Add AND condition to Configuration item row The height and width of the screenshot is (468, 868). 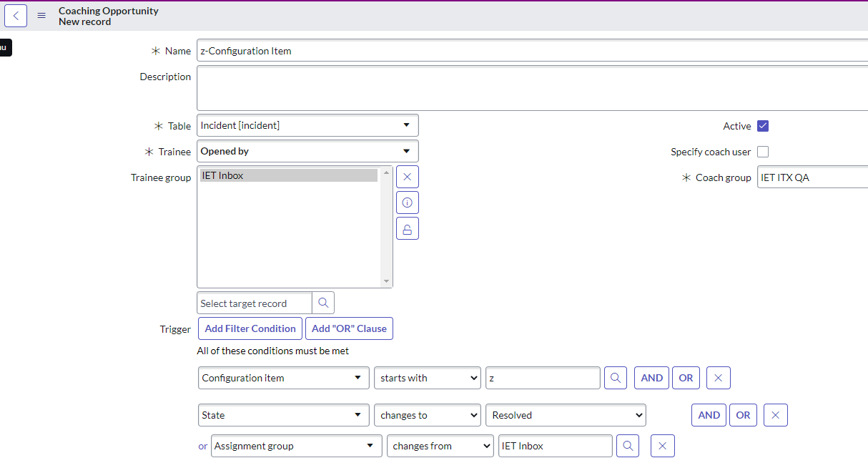651,378
